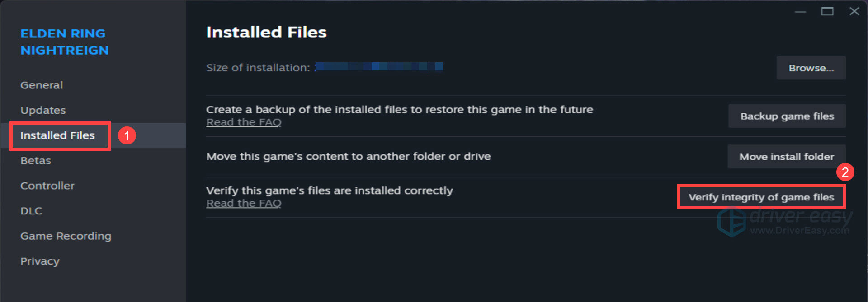Click Backup game files button

tap(787, 116)
